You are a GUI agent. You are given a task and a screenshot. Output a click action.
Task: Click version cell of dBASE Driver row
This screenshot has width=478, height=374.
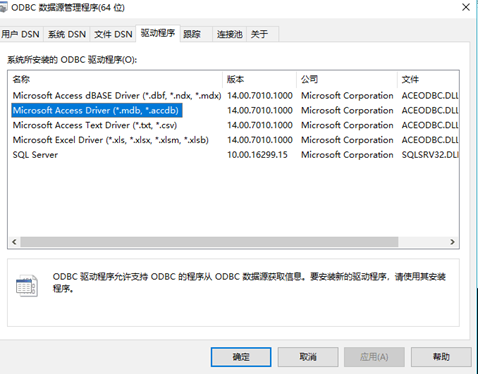coord(260,96)
